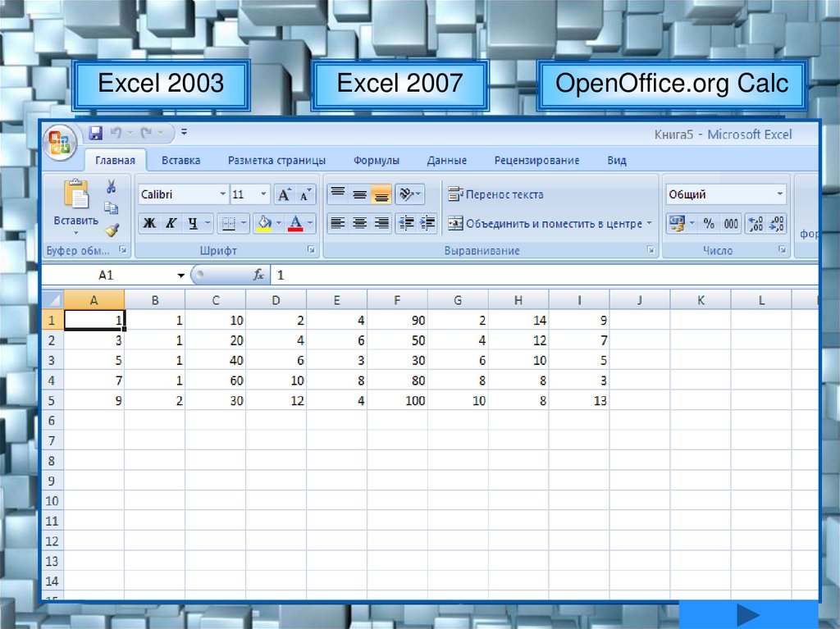Viewport: 840px width, 629px height.
Task: Click the fx insert function icon
Action: [258, 275]
